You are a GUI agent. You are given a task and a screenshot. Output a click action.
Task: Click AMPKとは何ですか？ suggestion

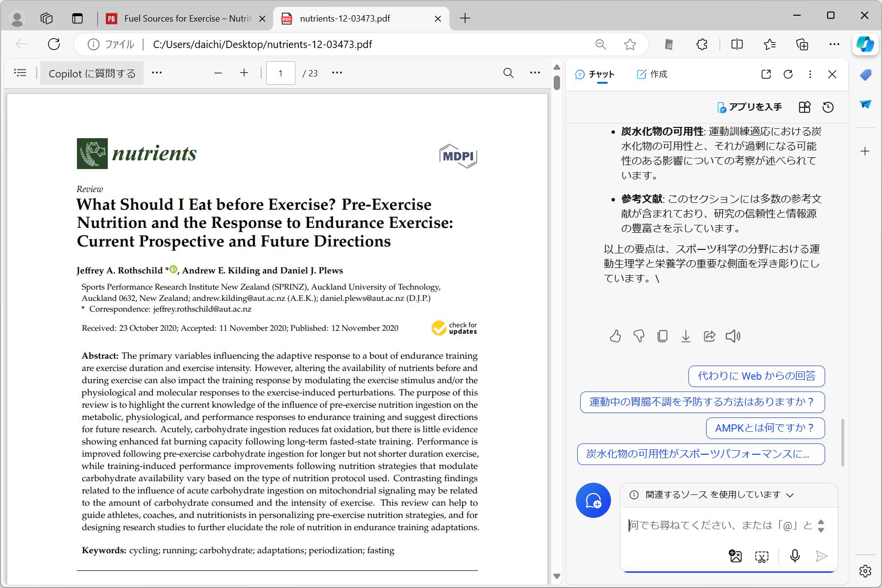click(765, 428)
